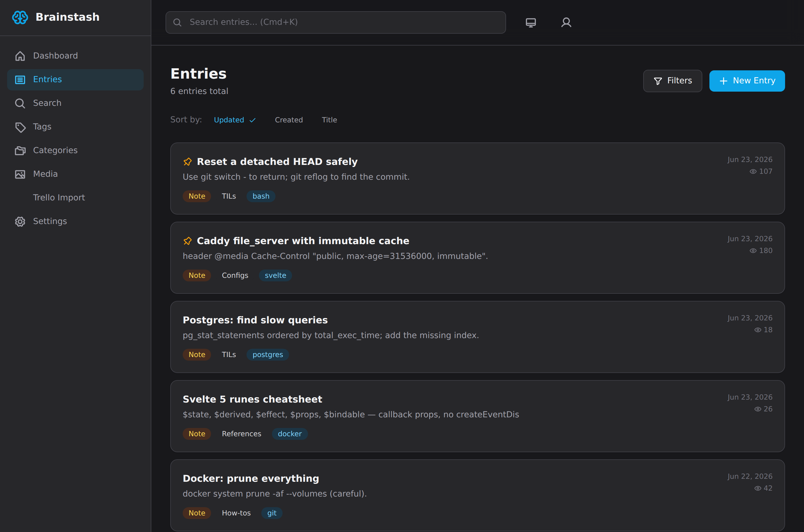The height and width of the screenshot is (532, 804).
Task: Click the bash tag chip
Action: (261, 197)
